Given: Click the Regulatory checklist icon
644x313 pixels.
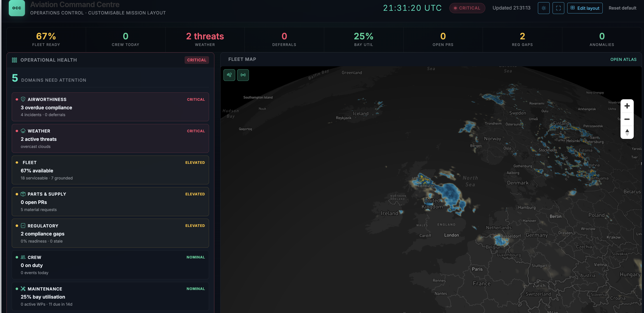Looking at the screenshot, I should (23, 225).
